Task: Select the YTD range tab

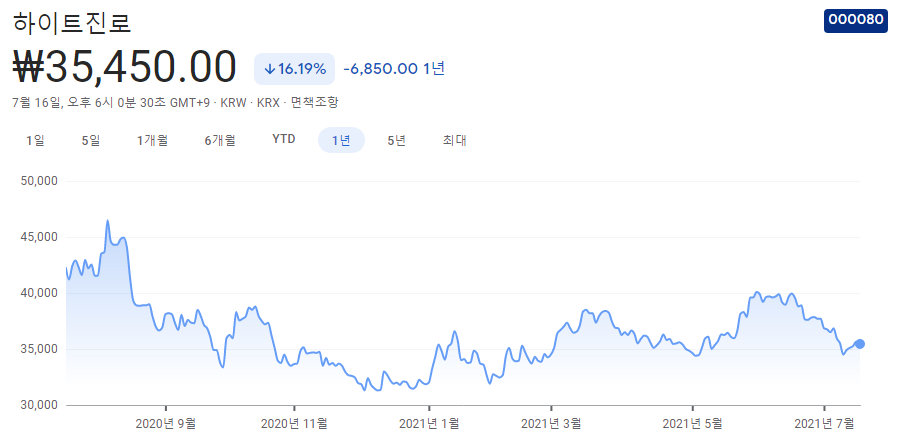Action: [284, 140]
